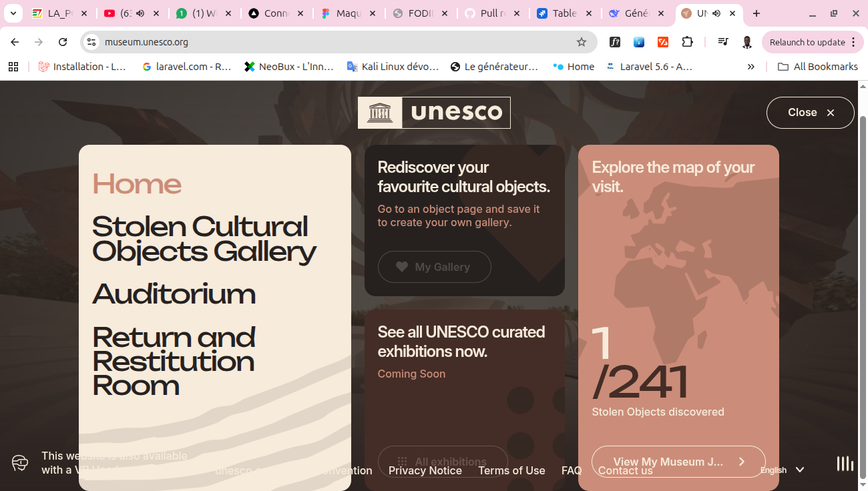Open the Contact us link
The image size is (868, 491).
point(626,470)
